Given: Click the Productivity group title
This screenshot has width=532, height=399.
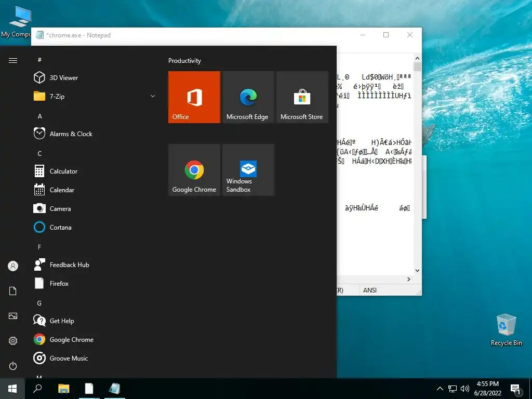Looking at the screenshot, I should 184,61.
